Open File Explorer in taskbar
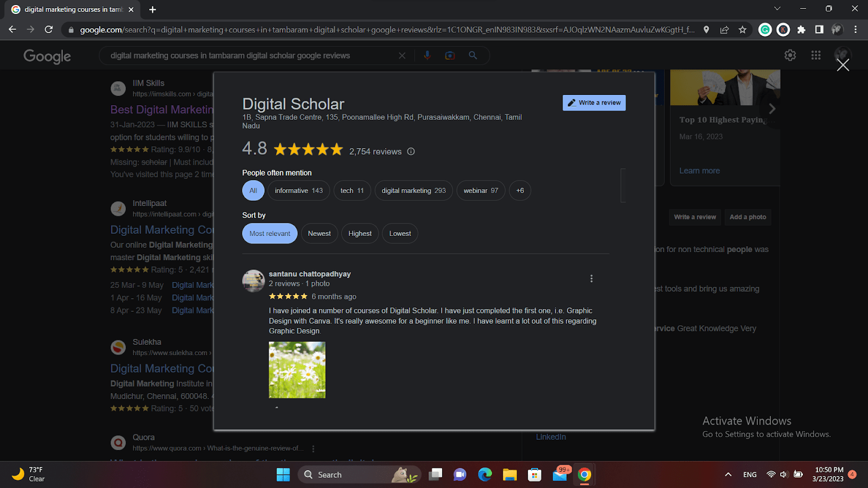Screen dimensions: 868x488 coord(510,474)
